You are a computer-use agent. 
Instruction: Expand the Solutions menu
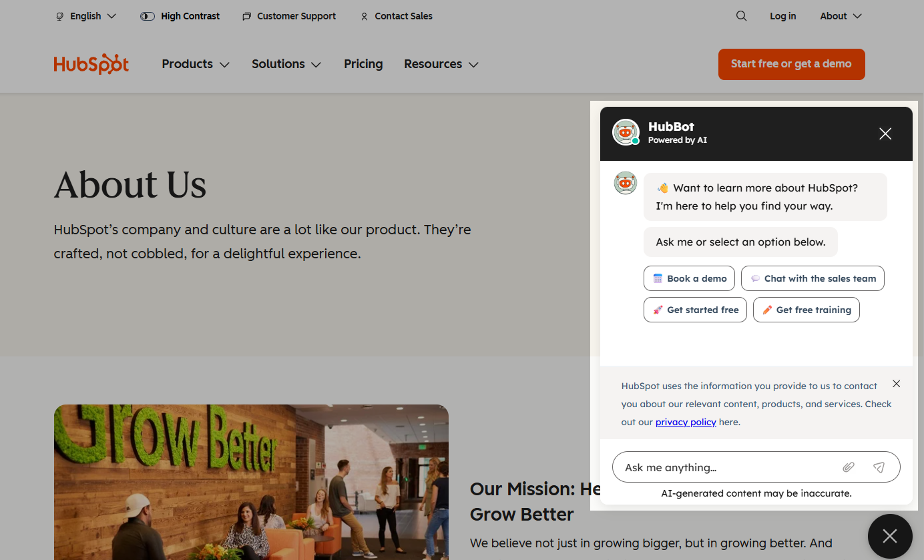[286, 64]
